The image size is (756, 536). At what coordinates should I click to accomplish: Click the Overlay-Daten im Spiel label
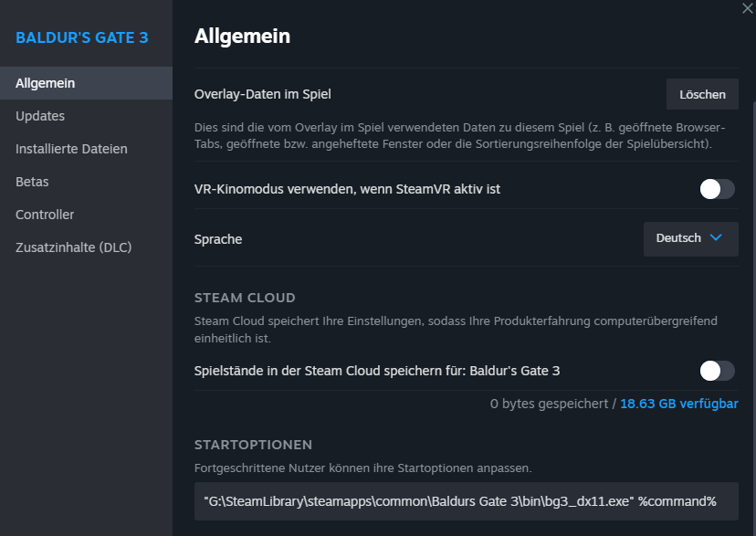click(263, 94)
